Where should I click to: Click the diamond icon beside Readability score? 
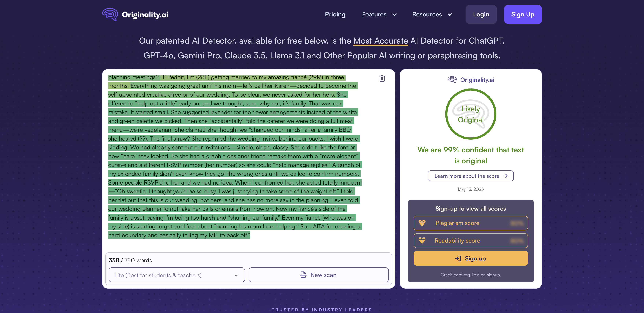click(x=422, y=240)
